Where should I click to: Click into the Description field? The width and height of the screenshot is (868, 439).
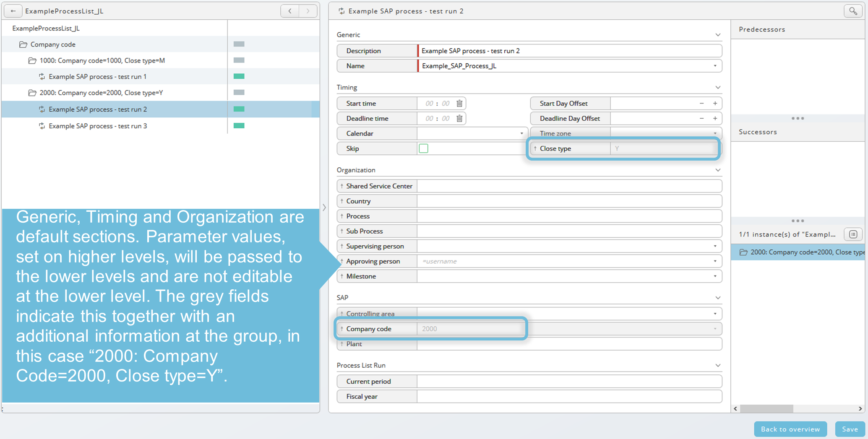click(x=570, y=51)
